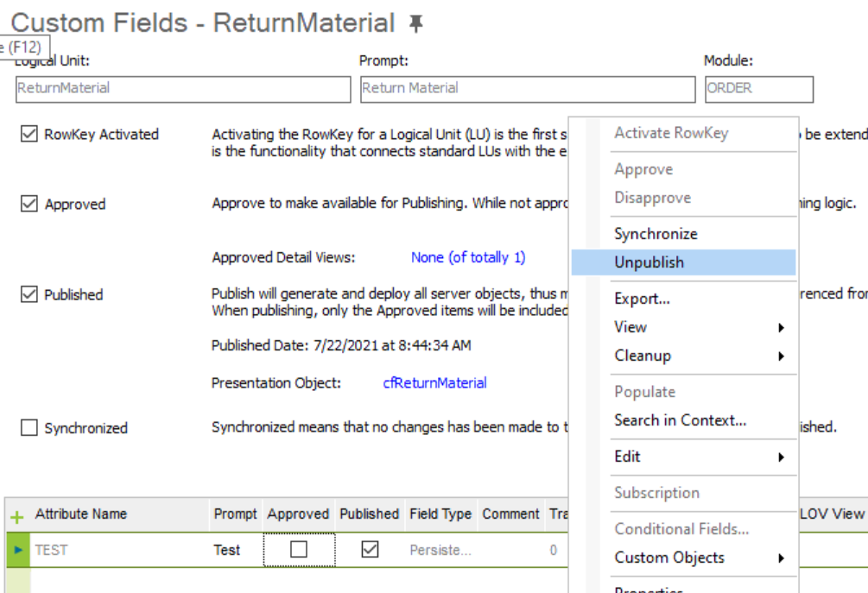The image size is (868, 593).
Task: Check the Approved box in TEST row
Action: 299,549
